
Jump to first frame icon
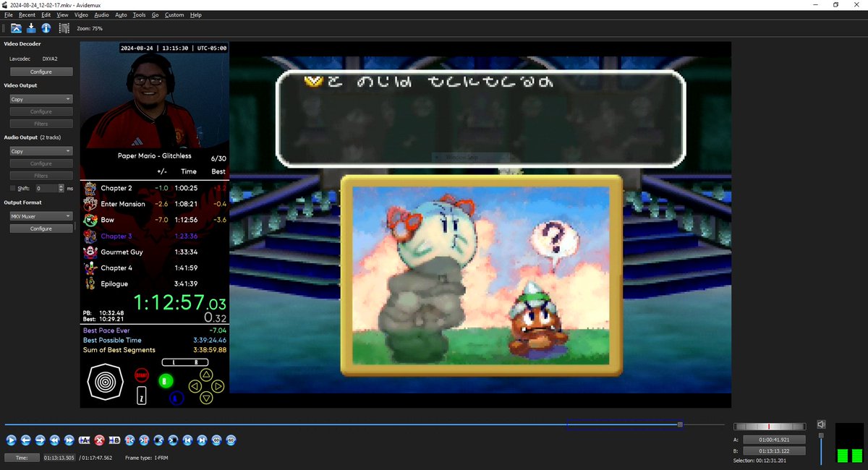[187, 440]
